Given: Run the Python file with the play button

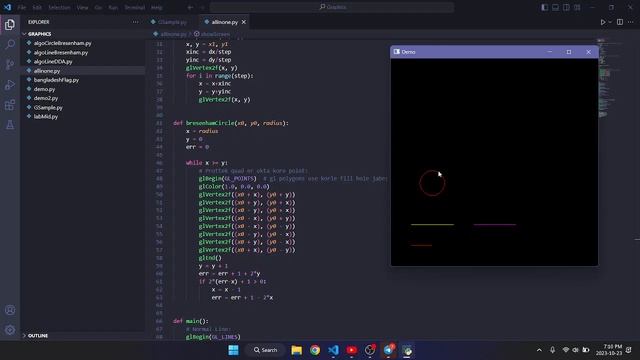Looking at the screenshot, I should (x=603, y=22).
